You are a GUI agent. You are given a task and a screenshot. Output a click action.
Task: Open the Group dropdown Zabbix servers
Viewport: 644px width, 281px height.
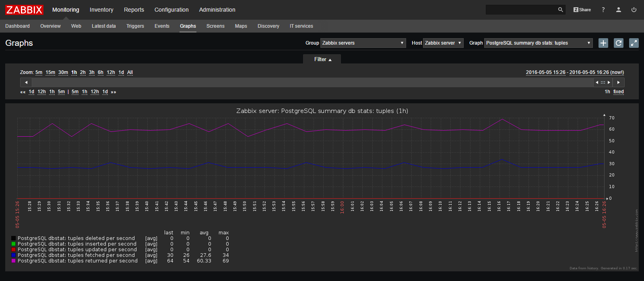click(363, 43)
